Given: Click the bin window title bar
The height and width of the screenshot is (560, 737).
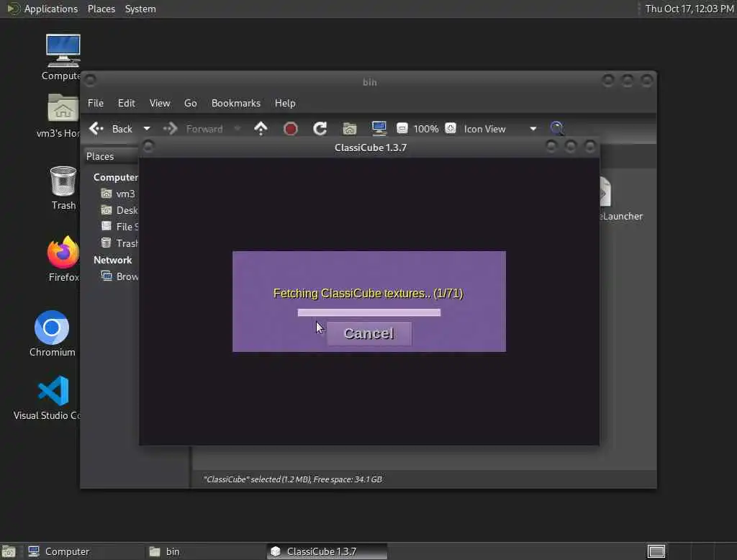Looking at the screenshot, I should coord(369,82).
